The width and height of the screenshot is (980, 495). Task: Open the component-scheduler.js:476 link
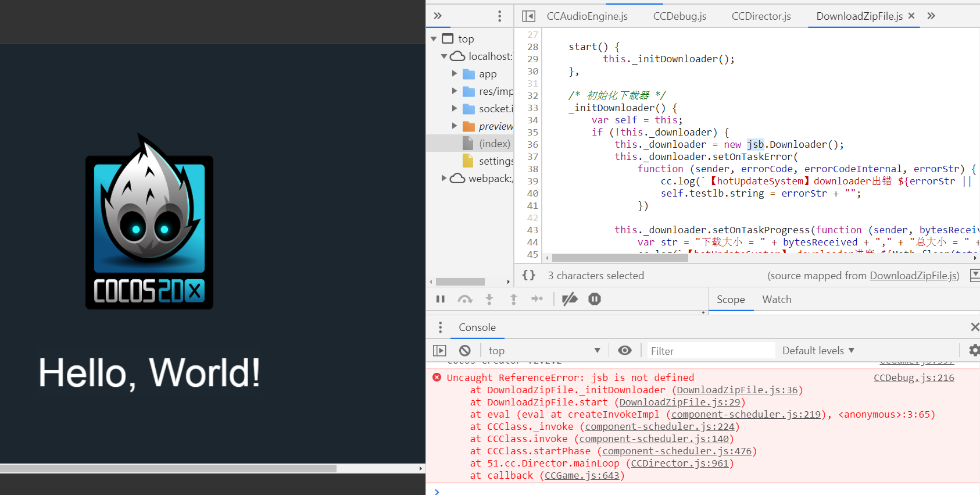677,451
